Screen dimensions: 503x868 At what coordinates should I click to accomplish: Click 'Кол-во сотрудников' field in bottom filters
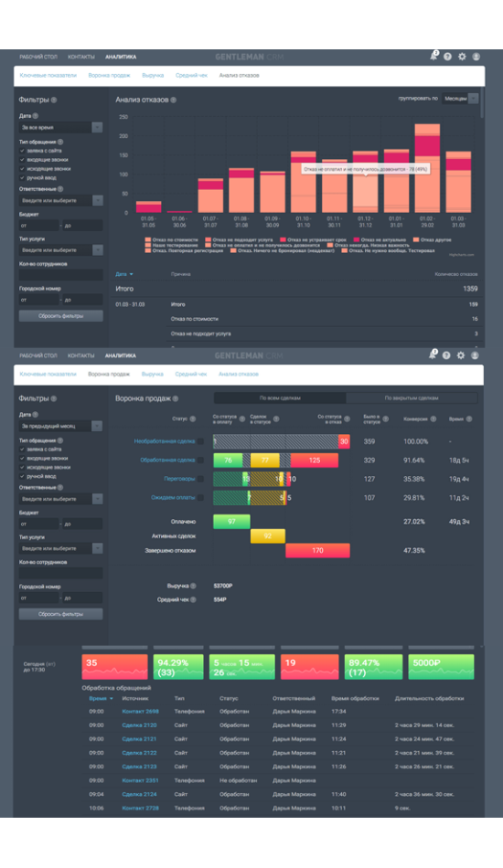(61, 573)
